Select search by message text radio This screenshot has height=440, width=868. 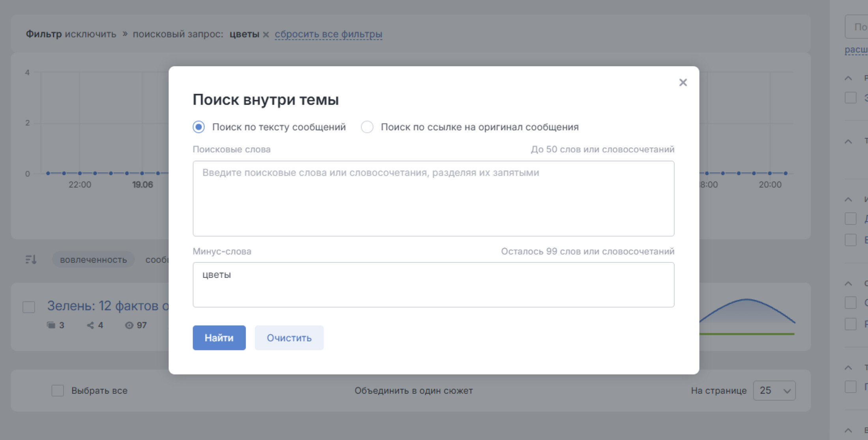pyautogui.click(x=198, y=127)
